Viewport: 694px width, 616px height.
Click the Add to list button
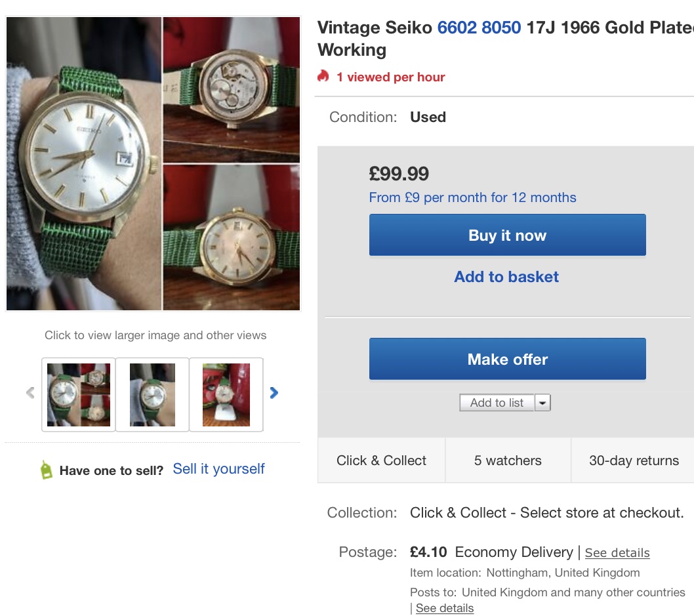tap(497, 403)
